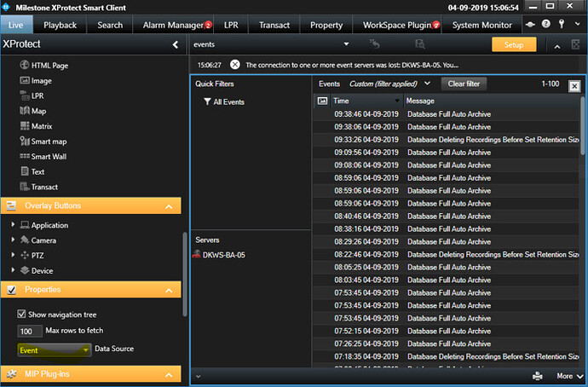588x387 pixels.
Task: Open the System Monitor tab
Action: point(482,26)
